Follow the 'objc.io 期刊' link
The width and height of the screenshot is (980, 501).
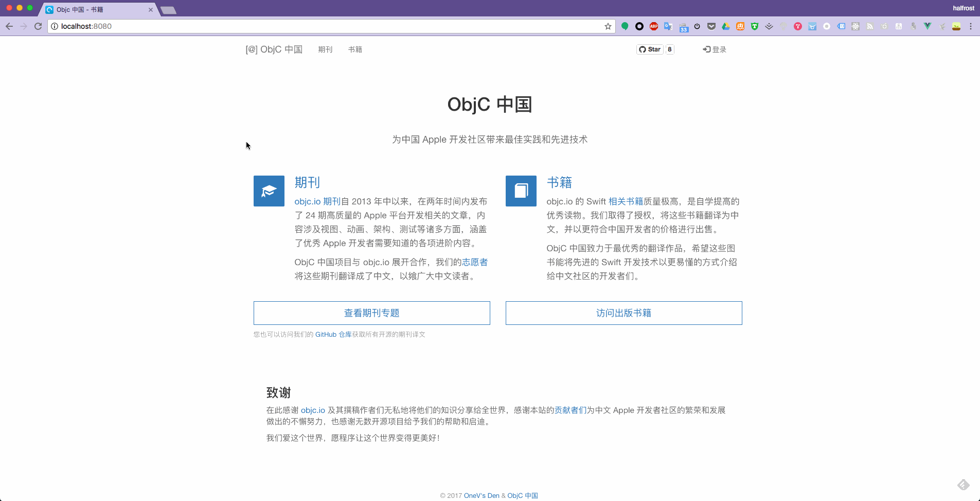coord(317,201)
